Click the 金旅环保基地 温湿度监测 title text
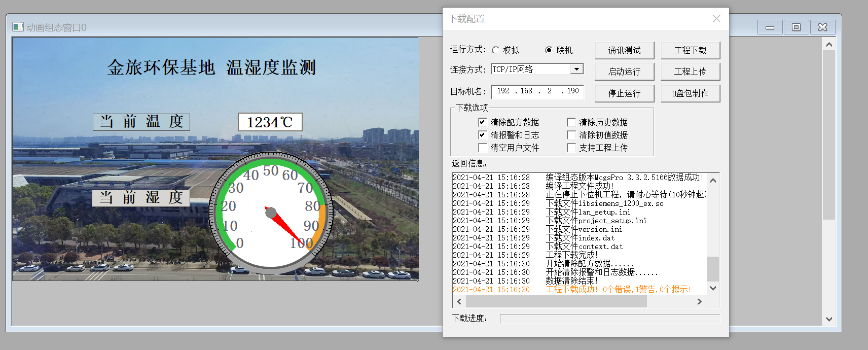 click(x=211, y=67)
